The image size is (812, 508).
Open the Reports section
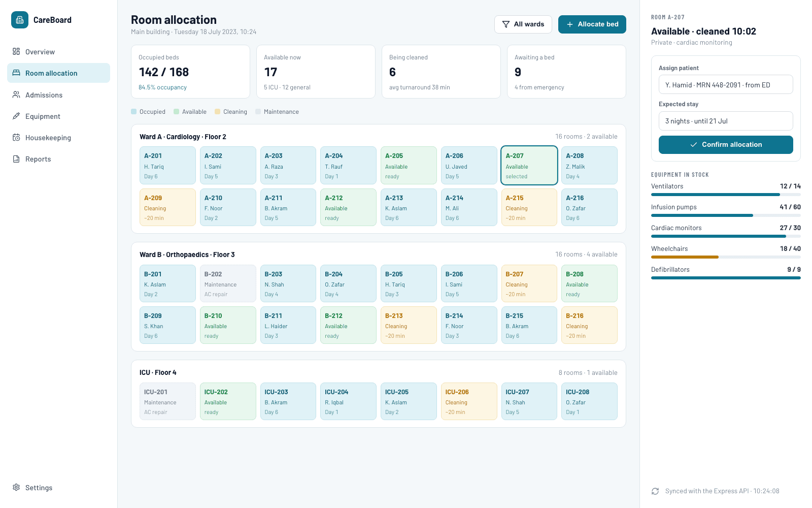click(58, 158)
